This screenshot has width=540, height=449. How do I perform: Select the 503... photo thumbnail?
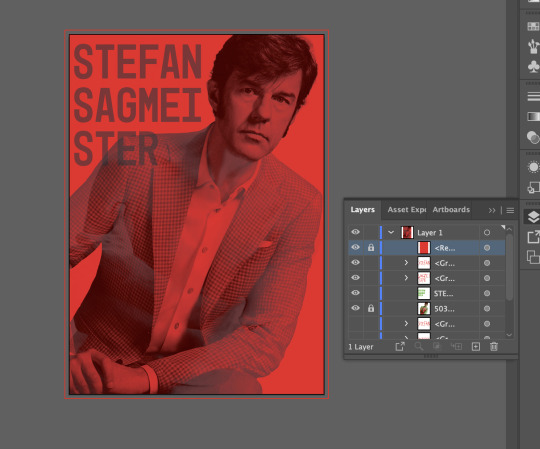(x=424, y=309)
